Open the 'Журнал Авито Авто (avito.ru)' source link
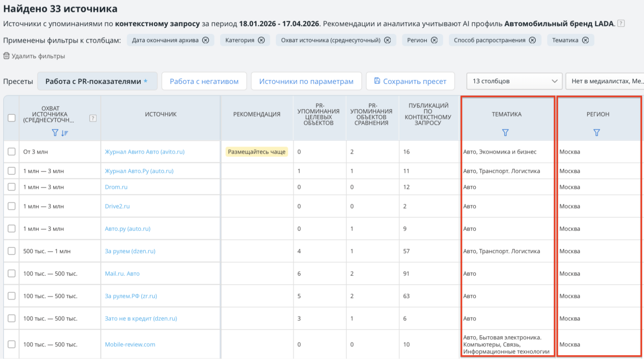 [145, 152]
